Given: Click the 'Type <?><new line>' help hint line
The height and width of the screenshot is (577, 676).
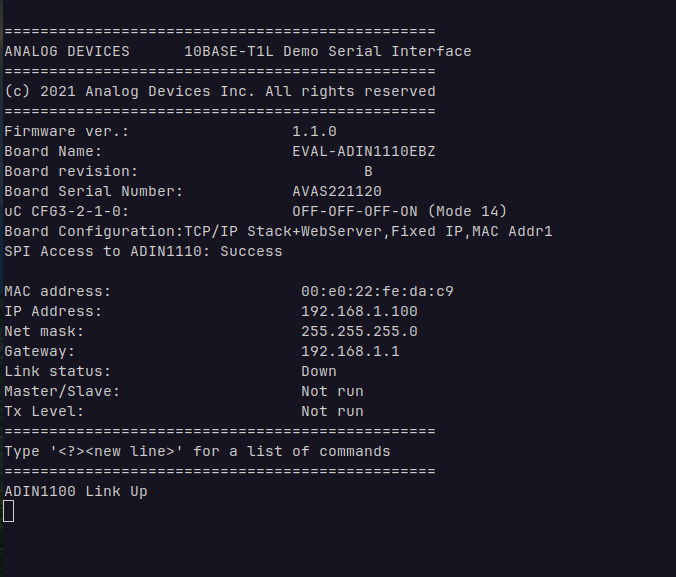Looking at the screenshot, I should [x=197, y=451].
